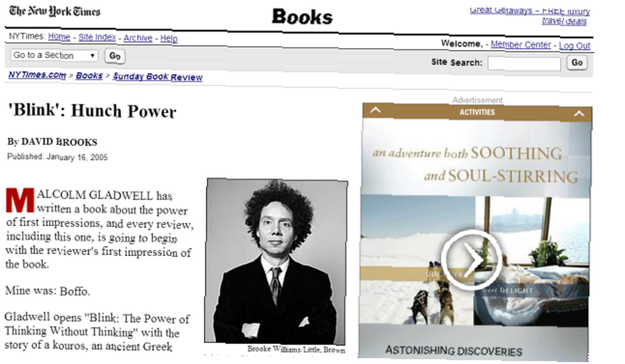Click The New York Times logo

(54, 11)
